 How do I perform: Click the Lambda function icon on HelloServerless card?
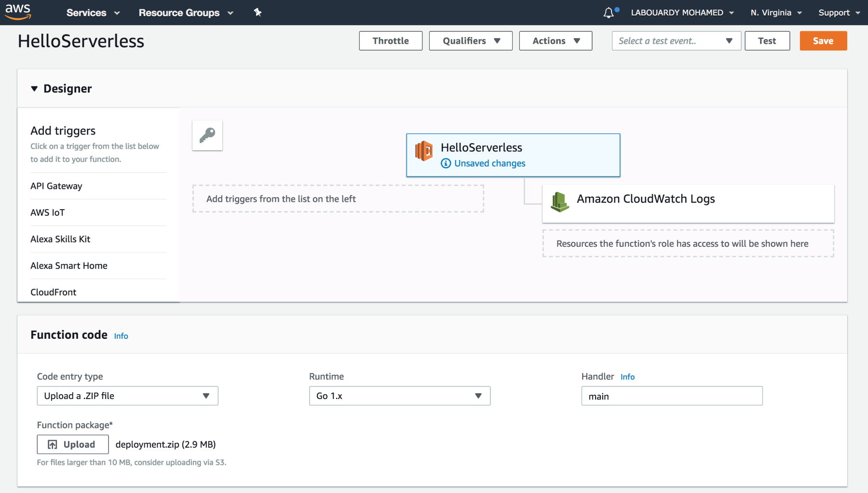(x=424, y=151)
